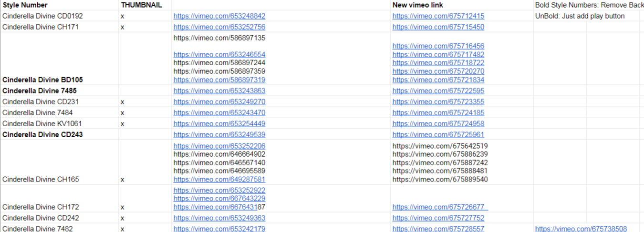The height and width of the screenshot is (232, 644).
Task: Open the link vimeo.com/653242179
Action: 219,229
